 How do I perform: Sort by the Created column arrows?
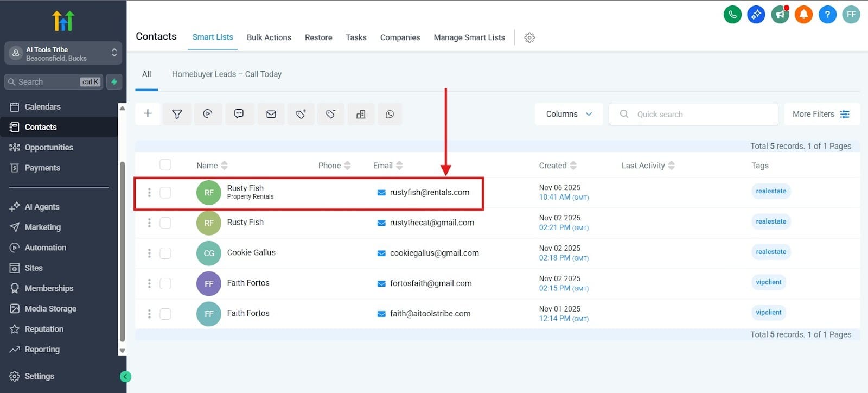tap(573, 166)
